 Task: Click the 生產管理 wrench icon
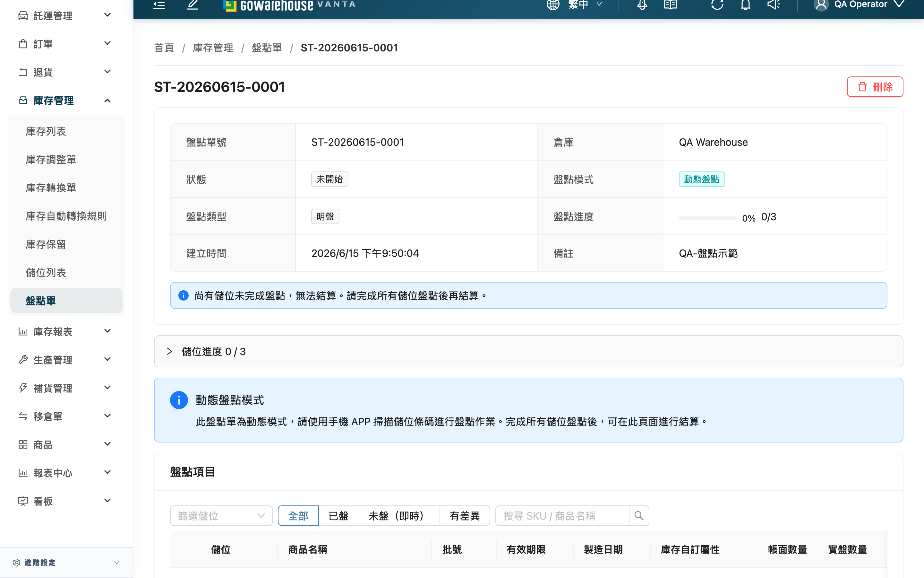pyautogui.click(x=23, y=360)
